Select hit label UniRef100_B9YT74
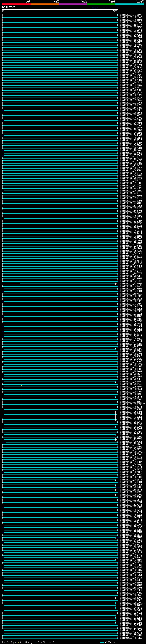This screenshot has height=644, width=146. point(131,548)
